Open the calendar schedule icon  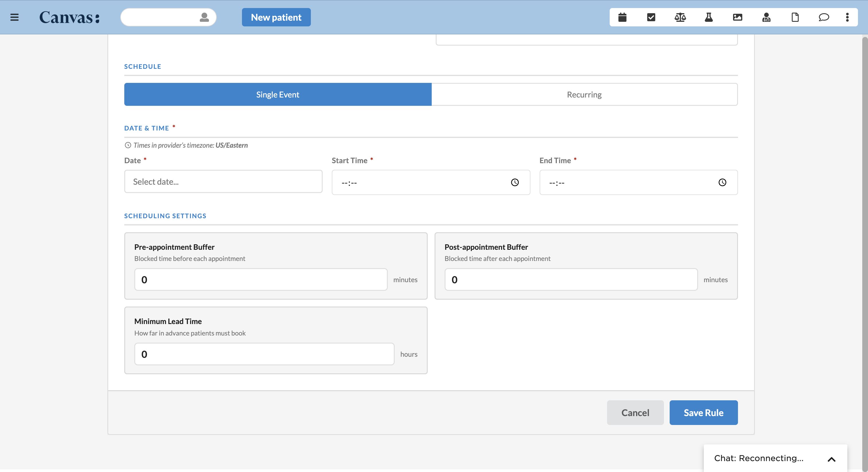tap(622, 17)
